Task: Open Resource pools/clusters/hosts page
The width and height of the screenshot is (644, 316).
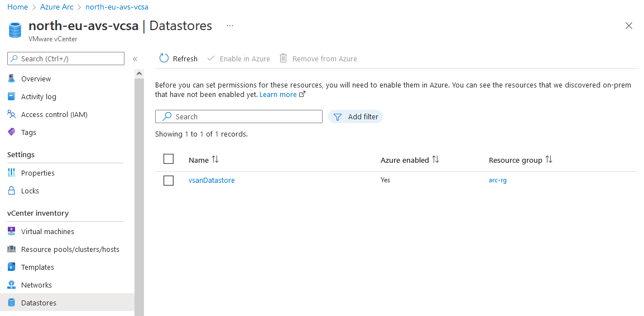Action: (70, 250)
